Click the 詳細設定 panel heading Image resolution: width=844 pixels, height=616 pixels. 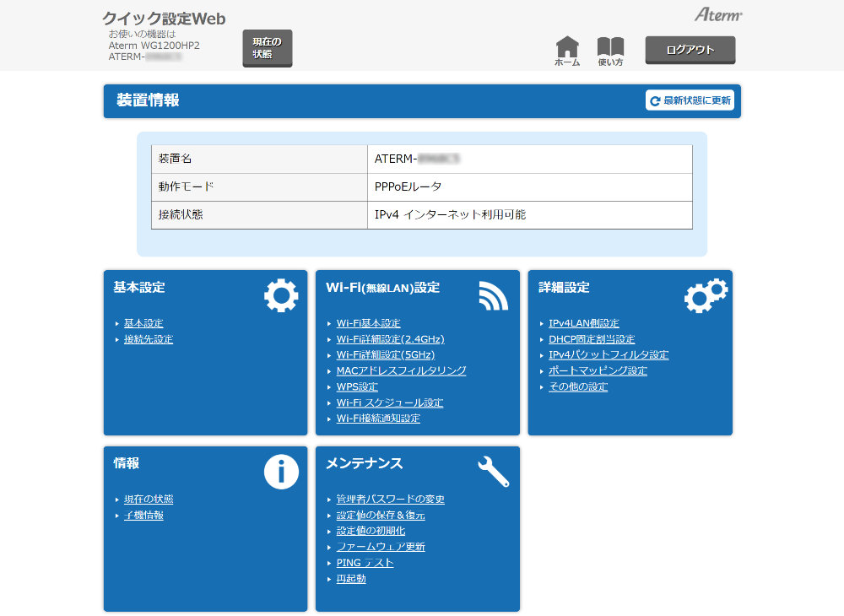click(564, 287)
